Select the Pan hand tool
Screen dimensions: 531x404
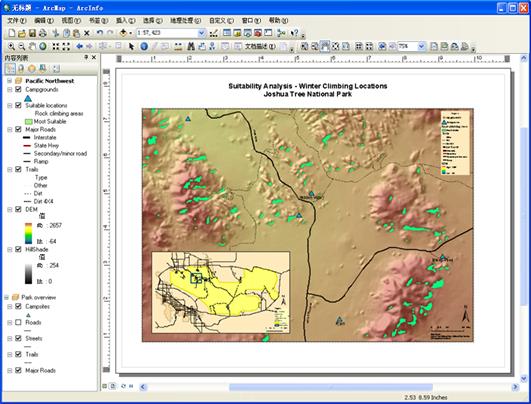[32, 46]
